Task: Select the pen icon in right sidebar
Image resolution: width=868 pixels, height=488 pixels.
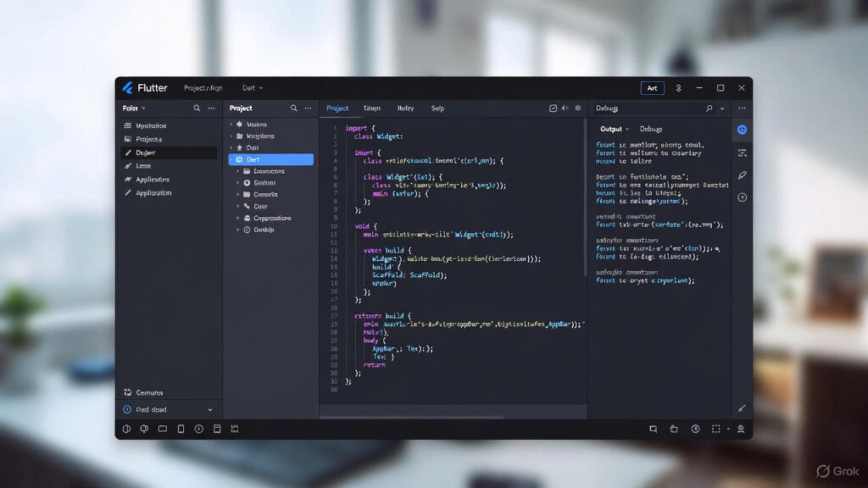Action: (742, 175)
